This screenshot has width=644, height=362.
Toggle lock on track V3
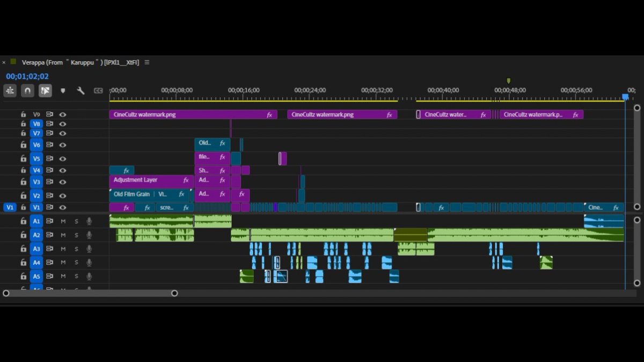pos(23,182)
